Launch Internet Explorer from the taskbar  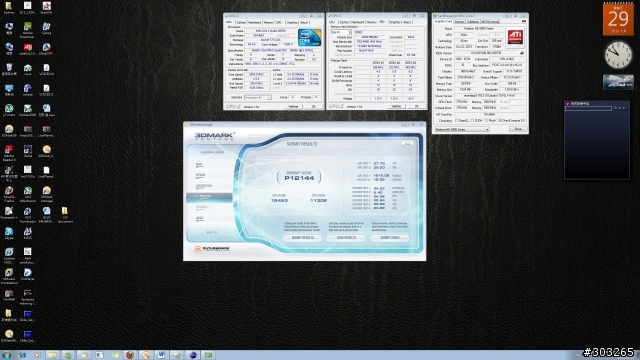click(x=22, y=355)
